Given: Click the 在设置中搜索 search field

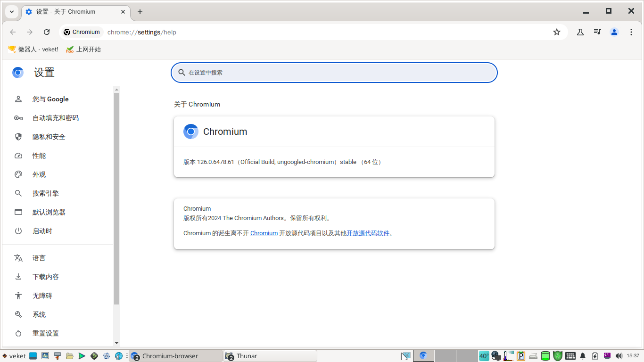Looking at the screenshot, I should [x=334, y=73].
